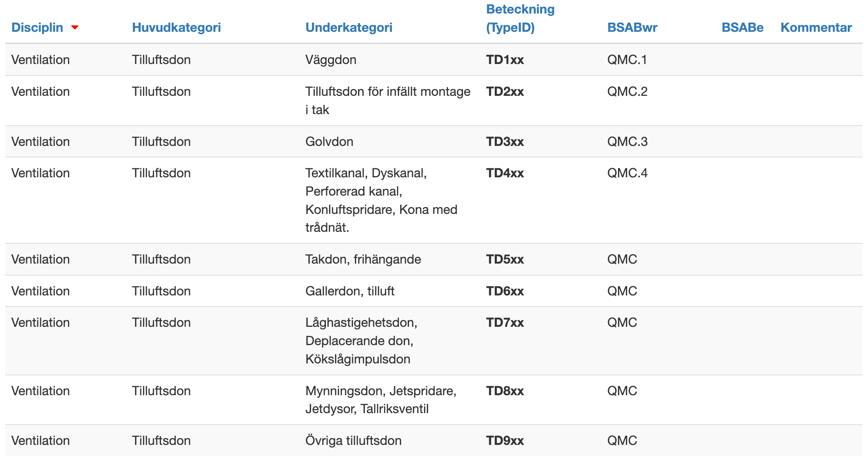
Task: Sort table by Disciplin column header
Action: click(37, 27)
